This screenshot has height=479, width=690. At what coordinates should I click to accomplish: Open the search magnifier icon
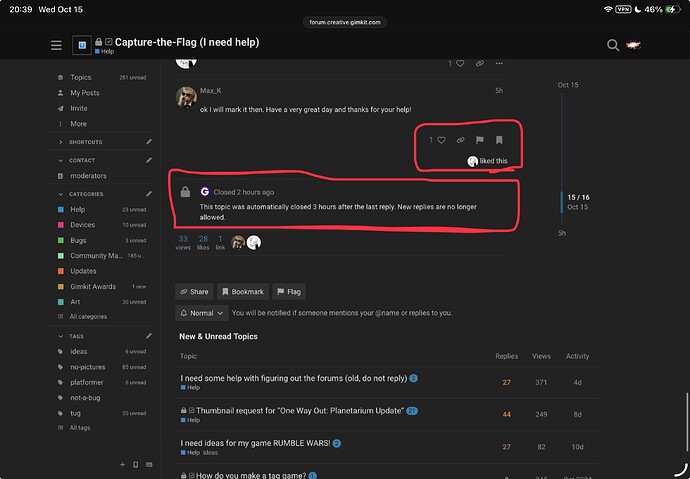pyautogui.click(x=613, y=45)
